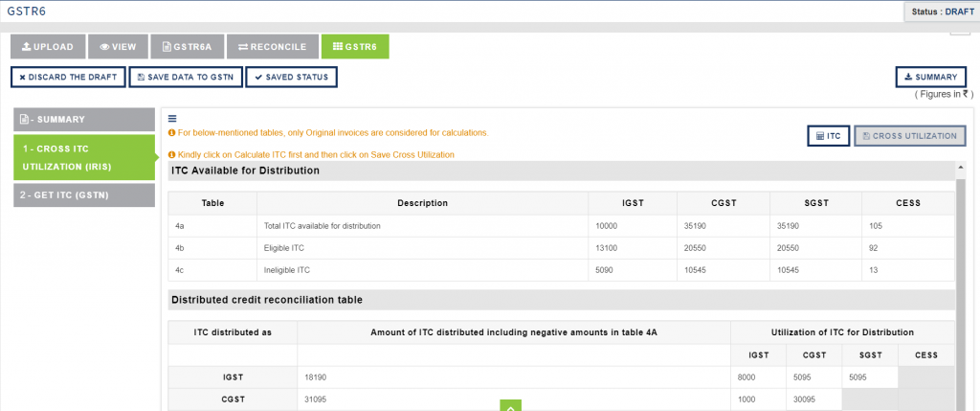Click utilization value 1000 in CGST row
Image resolution: width=980 pixels, height=411 pixels.
(x=747, y=400)
